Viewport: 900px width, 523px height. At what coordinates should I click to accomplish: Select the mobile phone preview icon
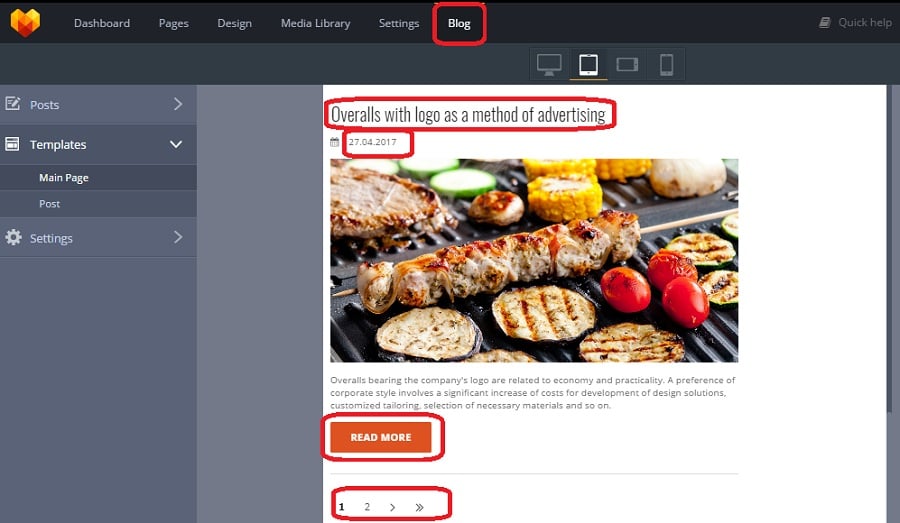pyautogui.click(x=666, y=64)
